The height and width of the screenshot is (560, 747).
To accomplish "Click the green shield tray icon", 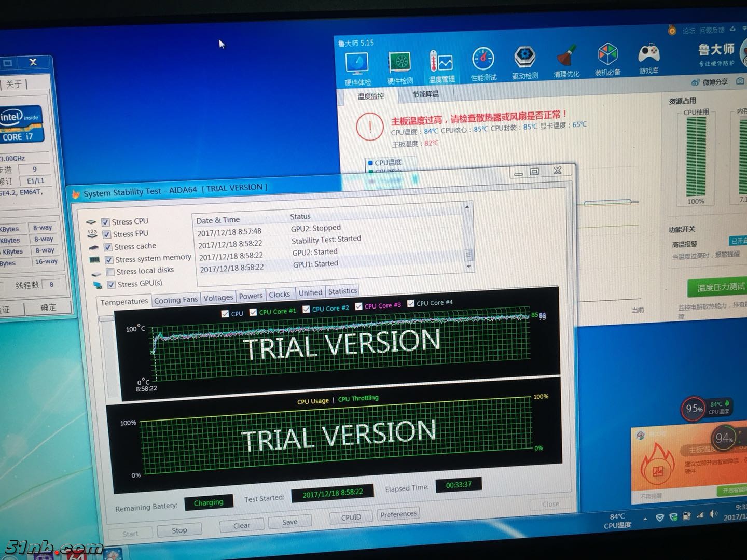I will pos(673,516).
